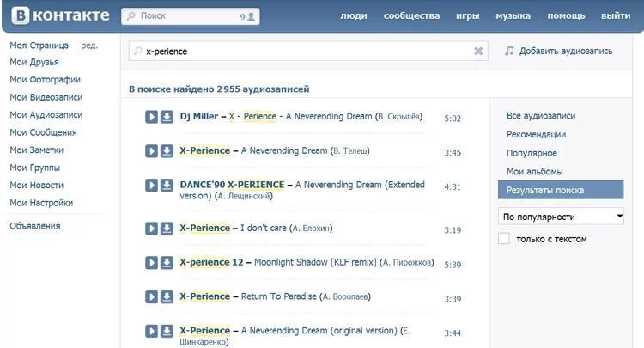Viewport: 644px width, 348px height.
Task: Click 'Добавить аудиозапись'
Action: 566,51
